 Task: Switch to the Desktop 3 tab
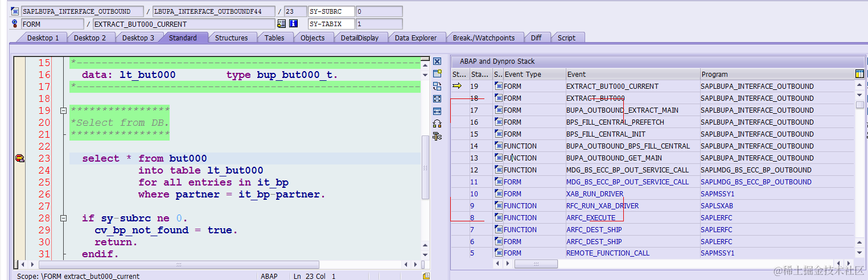[138, 38]
